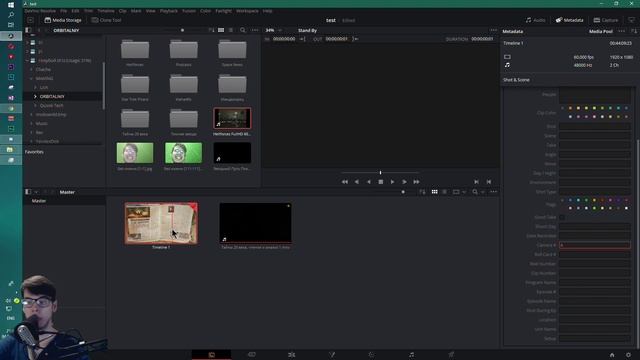Select first green-screen face clip thumbnail
The image size is (640, 360).
pos(135,153)
